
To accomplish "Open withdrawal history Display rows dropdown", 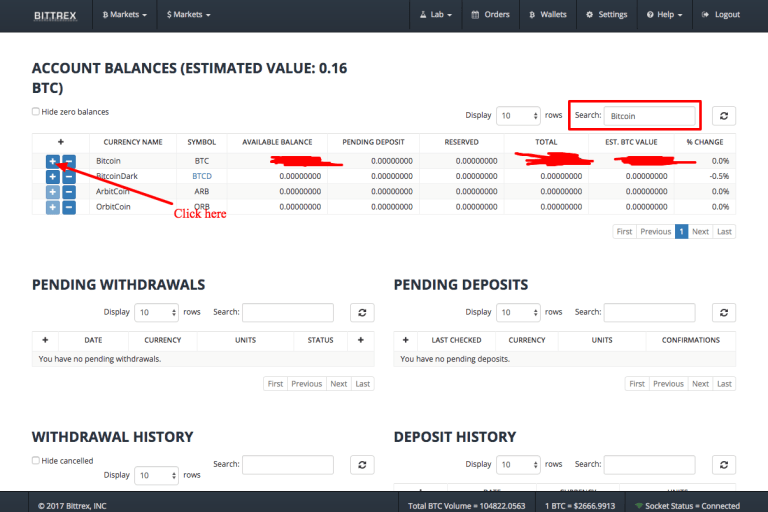I will (x=157, y=475).
